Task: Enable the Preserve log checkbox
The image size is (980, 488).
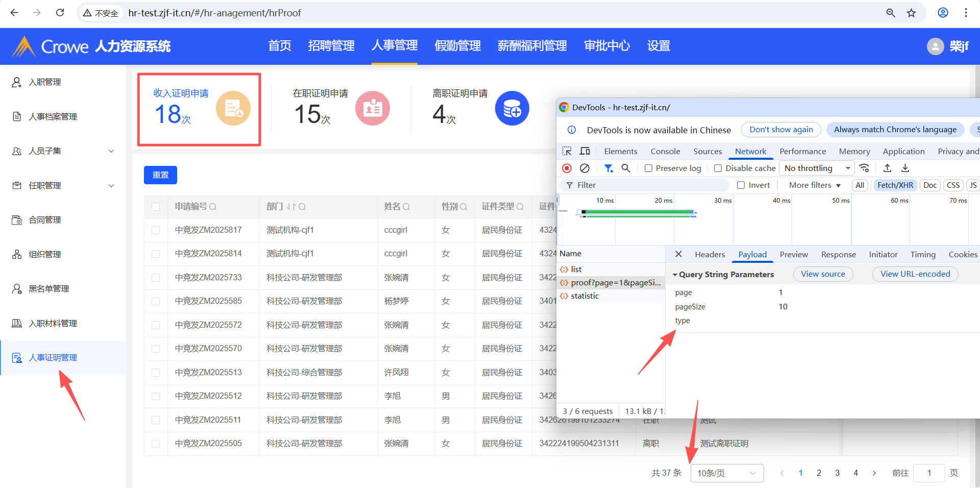Action: (648, 168)
